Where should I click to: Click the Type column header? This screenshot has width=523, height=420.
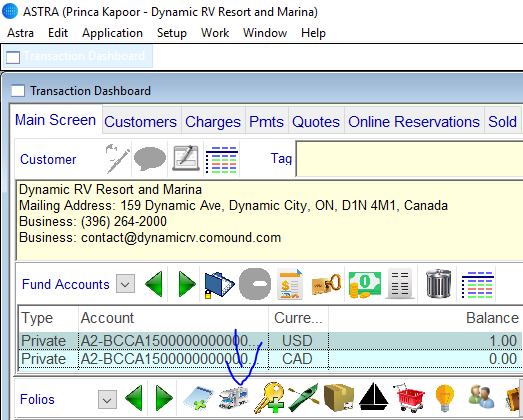tap(48, 318)
